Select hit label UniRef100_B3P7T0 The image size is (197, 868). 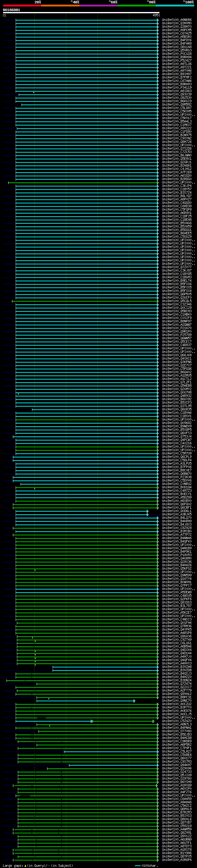click(177, 707)
